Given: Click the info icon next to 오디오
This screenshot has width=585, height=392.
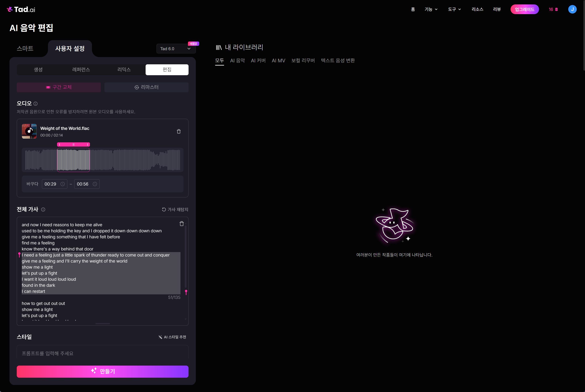Looking at the screenshot, I should pyautogui.click(x=35, y=103).
